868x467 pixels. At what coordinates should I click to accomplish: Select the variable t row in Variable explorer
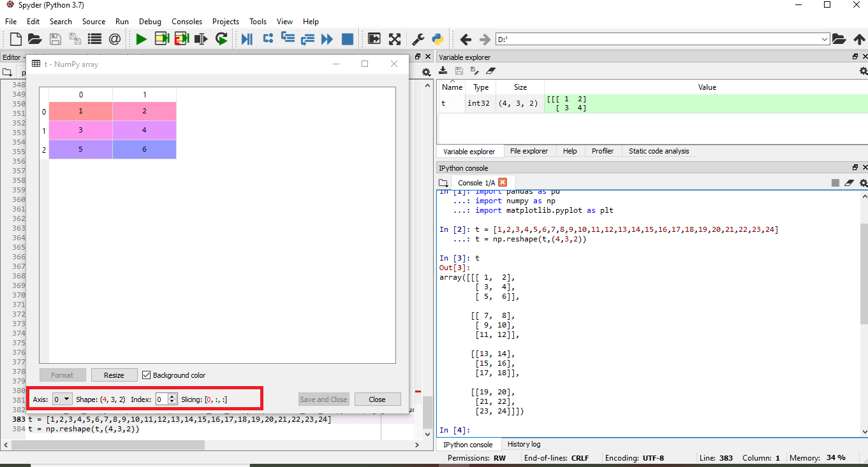(x=653, y=104)
